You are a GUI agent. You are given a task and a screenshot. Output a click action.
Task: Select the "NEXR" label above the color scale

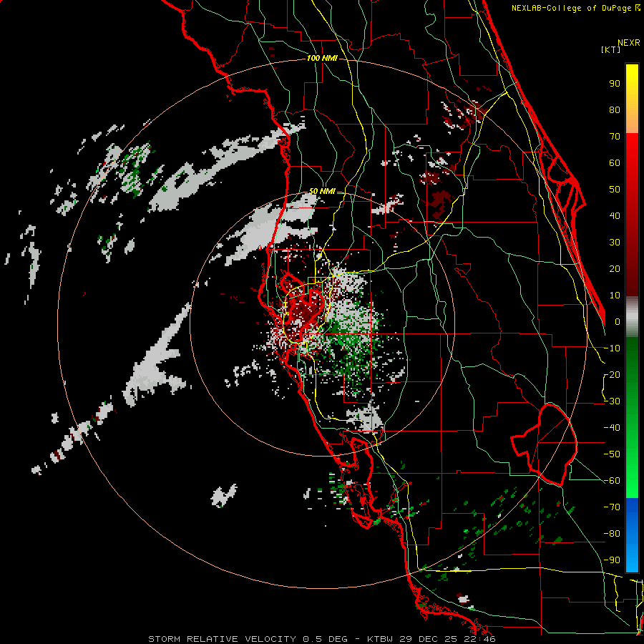[x=629, y=43]
